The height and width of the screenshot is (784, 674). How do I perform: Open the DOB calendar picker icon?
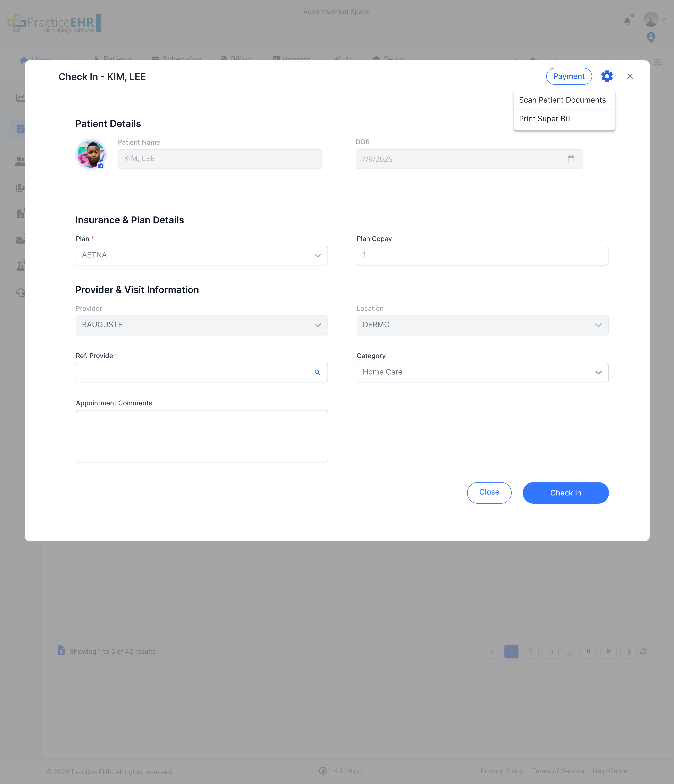(x=571, y=159)
